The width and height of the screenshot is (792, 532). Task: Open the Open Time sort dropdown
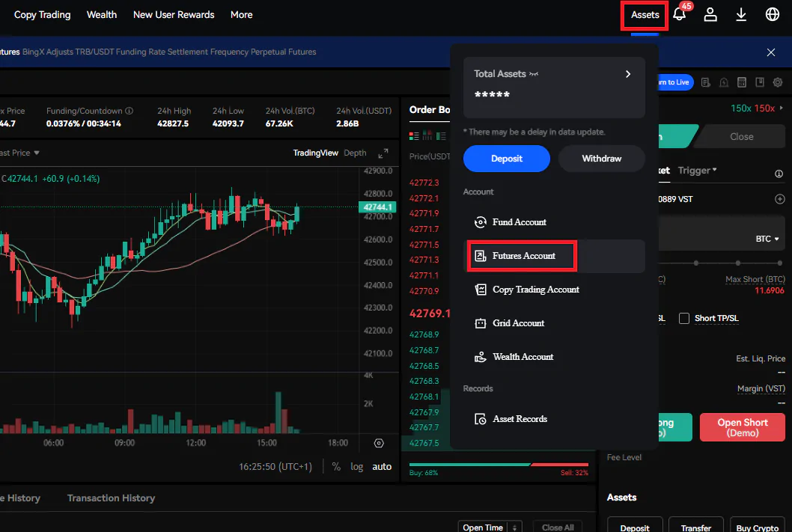(490, 527)
